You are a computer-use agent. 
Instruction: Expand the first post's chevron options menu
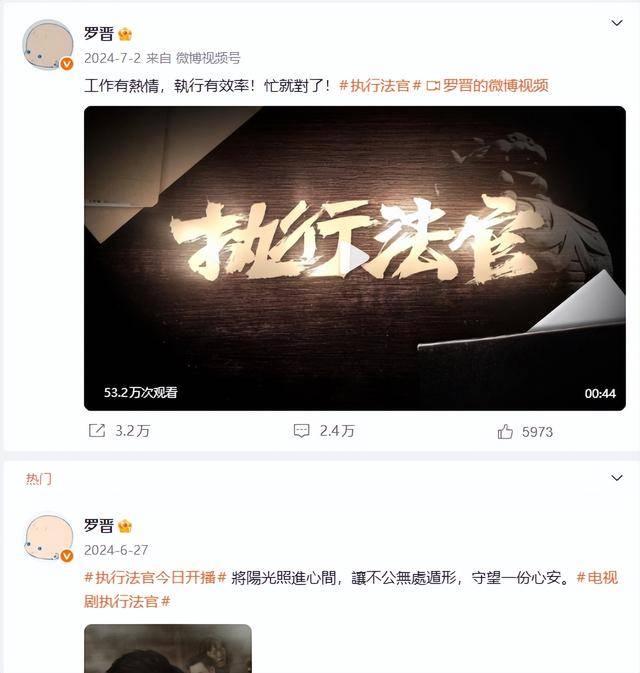tap(617, 23)
